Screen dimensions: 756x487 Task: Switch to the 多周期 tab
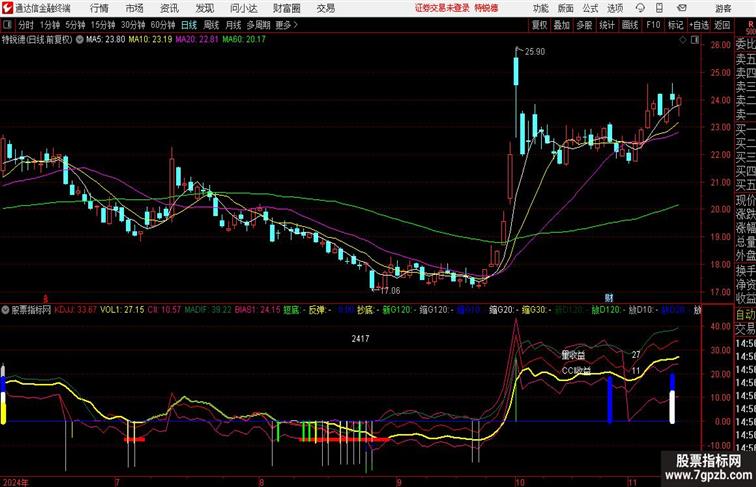coord(258,25)
